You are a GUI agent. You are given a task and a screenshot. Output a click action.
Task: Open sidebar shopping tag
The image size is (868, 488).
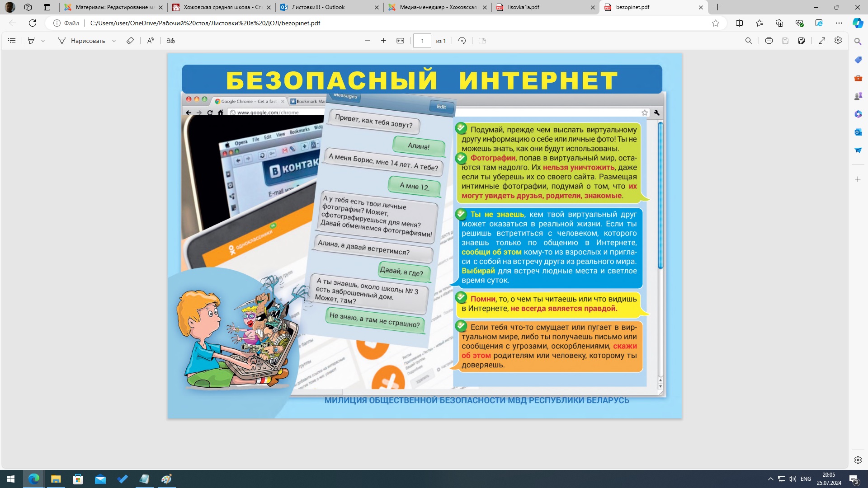pyautogui.click(x=858, y=60)
